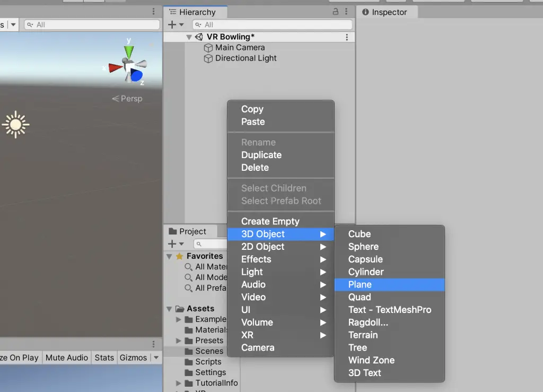The width and height of the screenshot is (543, 392).
Task: Collapse the Favorites group
Action: (169, 257)
